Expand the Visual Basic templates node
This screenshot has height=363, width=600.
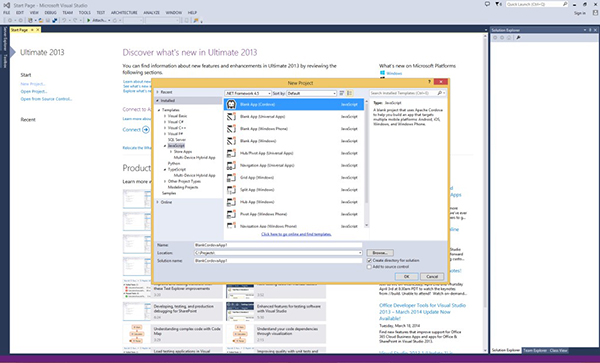click(x=165, y=116)
